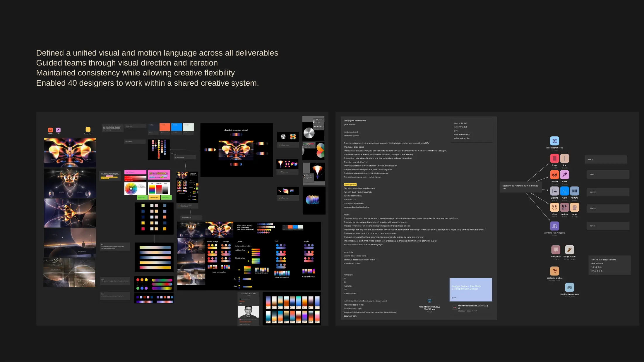Viewport: 644px width, 362px height.
Task: Select the level 2 note card
Action: (608, 175)
